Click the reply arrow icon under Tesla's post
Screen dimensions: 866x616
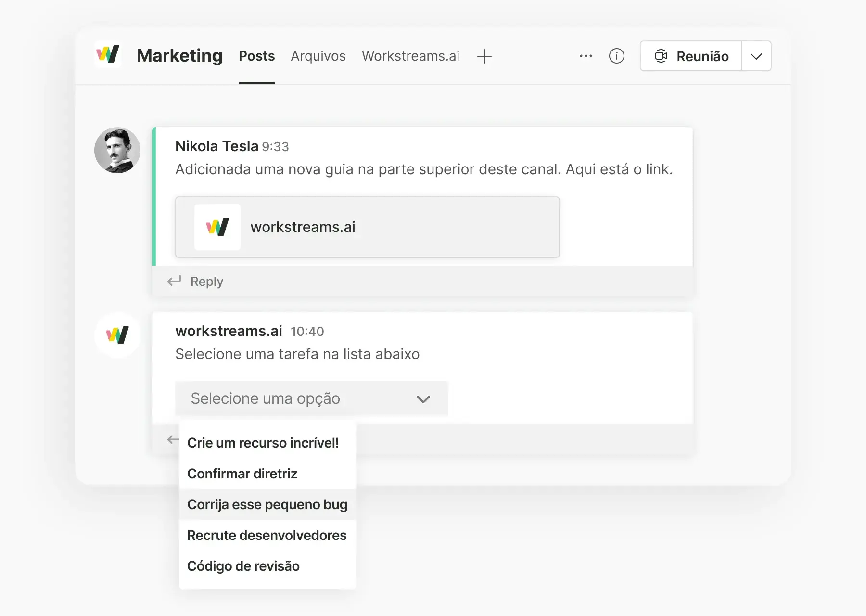click(x=174, y=281)
